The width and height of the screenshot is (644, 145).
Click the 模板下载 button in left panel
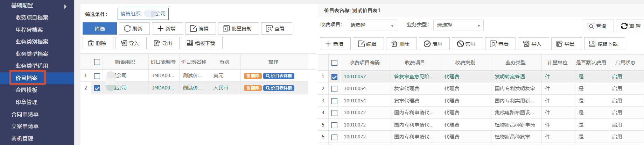coord(202,43)
